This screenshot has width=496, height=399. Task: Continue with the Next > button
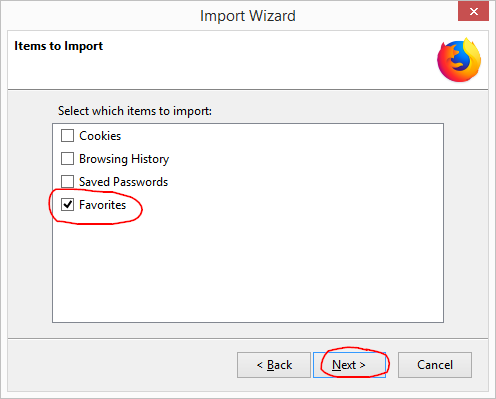[x=349, y=365]
